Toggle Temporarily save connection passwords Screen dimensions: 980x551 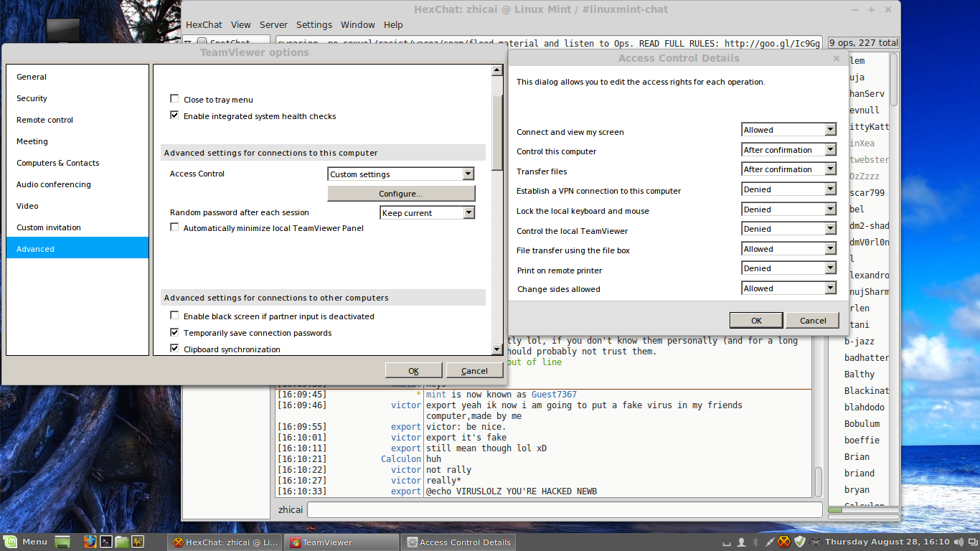pyautogui.click(x=174, y=332)
